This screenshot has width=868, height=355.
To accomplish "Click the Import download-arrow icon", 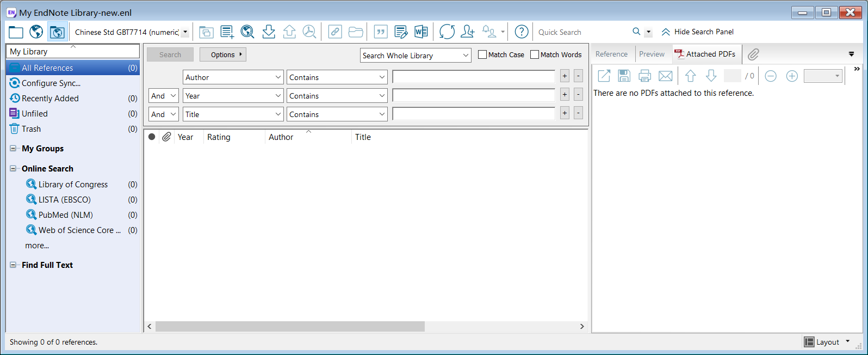I will (x=269, y=32).
